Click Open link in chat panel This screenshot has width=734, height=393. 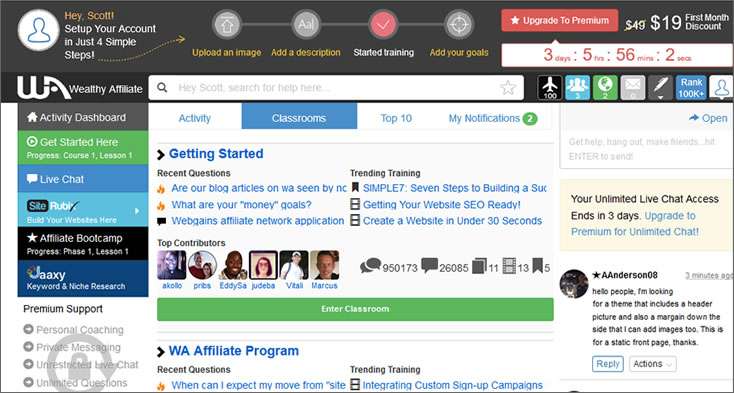point(708,118)
